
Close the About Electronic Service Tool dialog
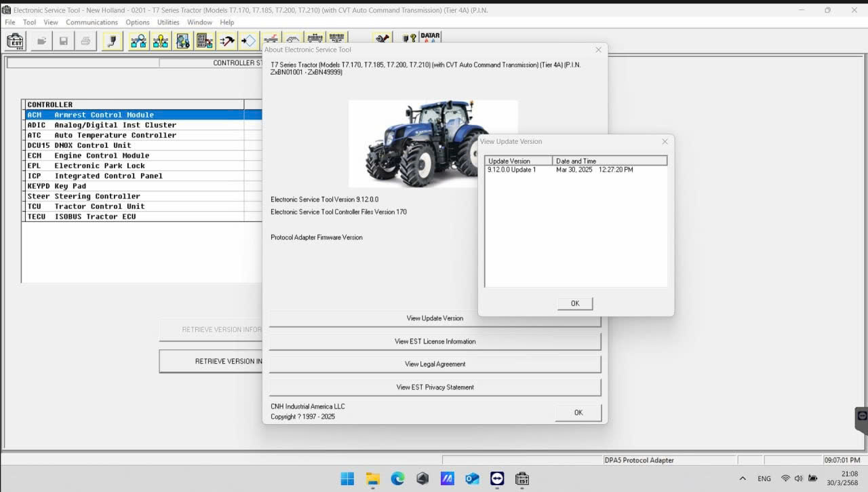[x=598, y=50]
